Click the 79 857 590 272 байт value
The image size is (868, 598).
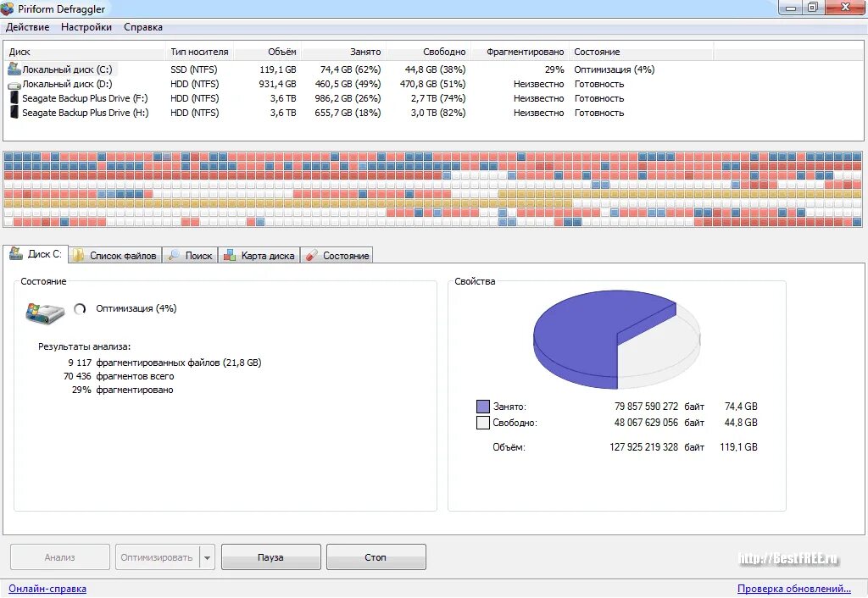coord(659,407)
